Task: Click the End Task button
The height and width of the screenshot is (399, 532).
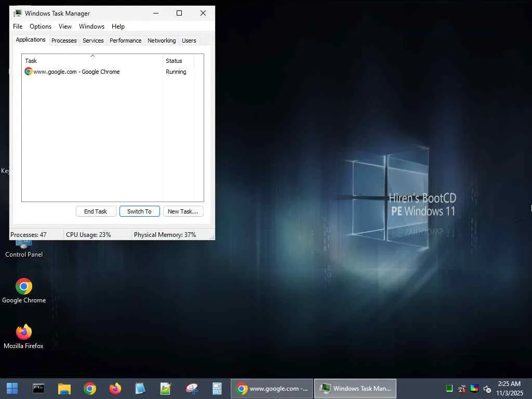Action: [x=96, y=211]
